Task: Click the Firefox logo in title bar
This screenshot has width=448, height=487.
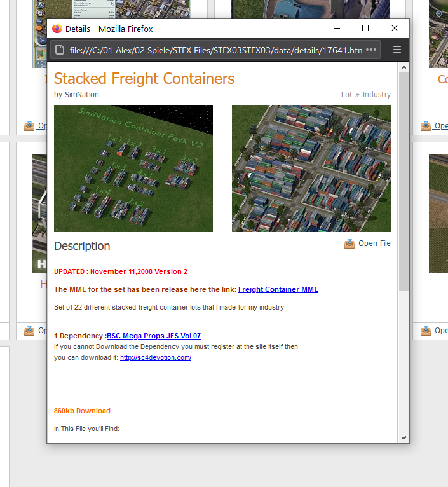Action: tap(57, 29)
